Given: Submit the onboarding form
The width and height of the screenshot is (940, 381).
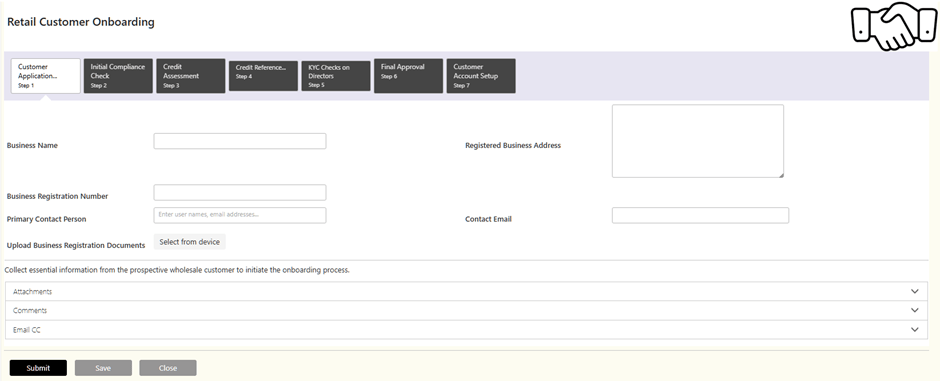Looking at the screenshot, I should [x=38, y=368].
